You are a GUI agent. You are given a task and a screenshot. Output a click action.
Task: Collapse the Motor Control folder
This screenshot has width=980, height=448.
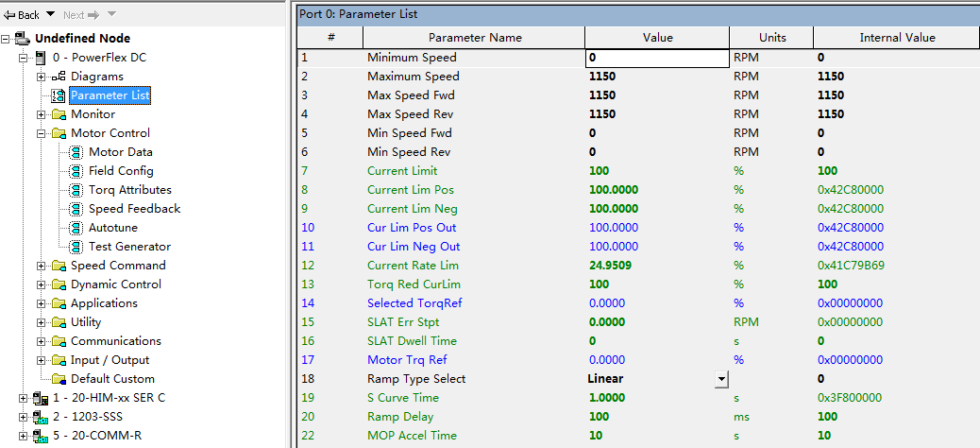pyautogui.click(x=42, y=133)
